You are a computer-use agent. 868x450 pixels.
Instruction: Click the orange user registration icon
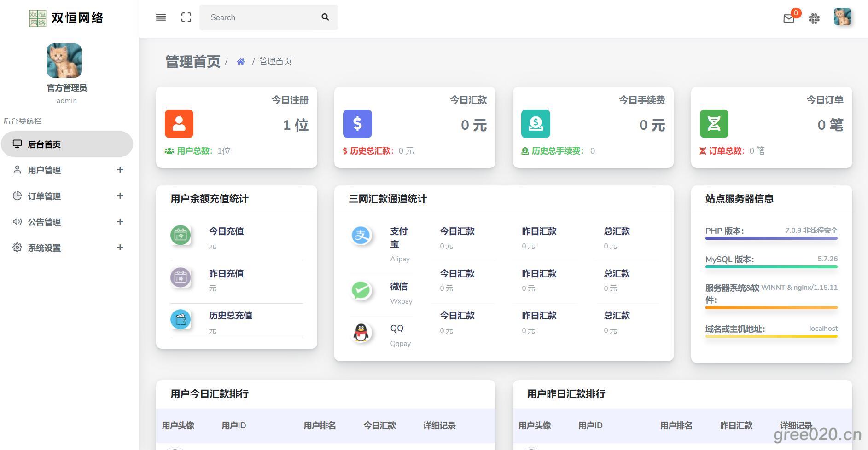tap(179, 124)
